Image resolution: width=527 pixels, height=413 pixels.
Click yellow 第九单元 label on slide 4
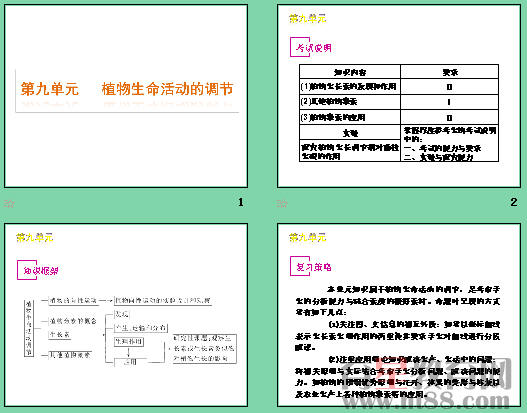click(308, 237)
